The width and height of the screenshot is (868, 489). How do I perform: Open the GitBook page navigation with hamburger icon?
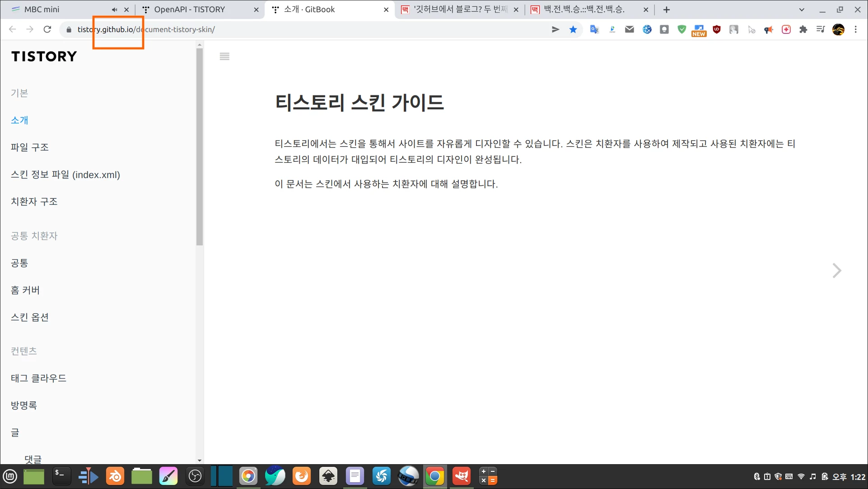[x=224, y=56]
